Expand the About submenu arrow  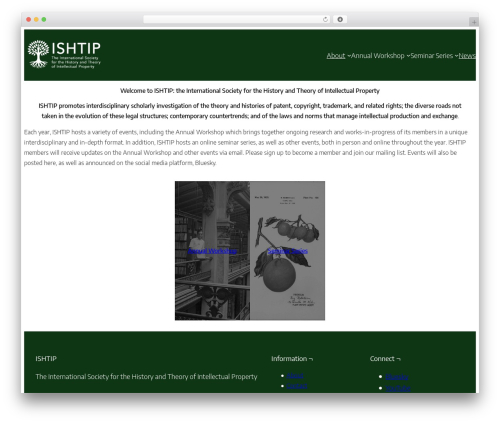click(349, 56)
